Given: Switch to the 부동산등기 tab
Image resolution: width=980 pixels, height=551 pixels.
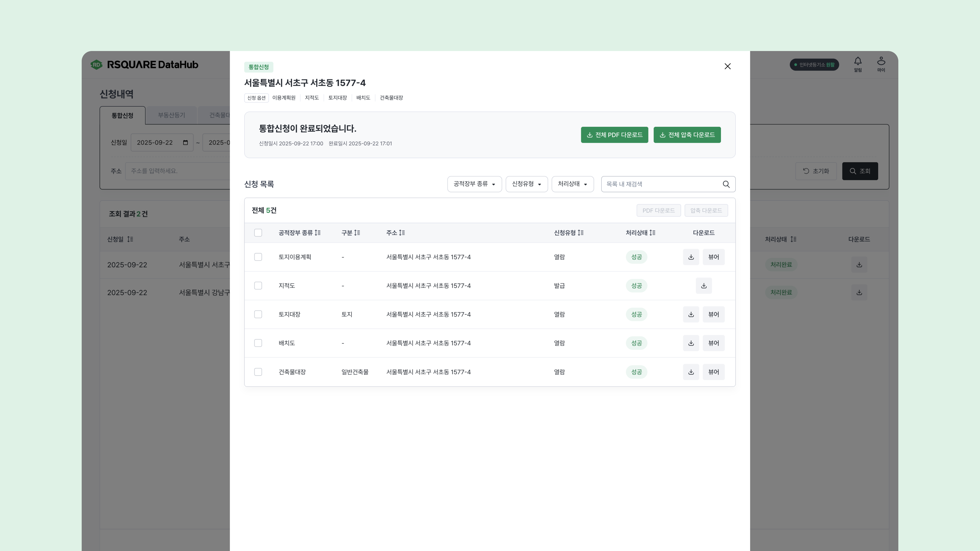Looking at the screenshot, I should 171,115.
